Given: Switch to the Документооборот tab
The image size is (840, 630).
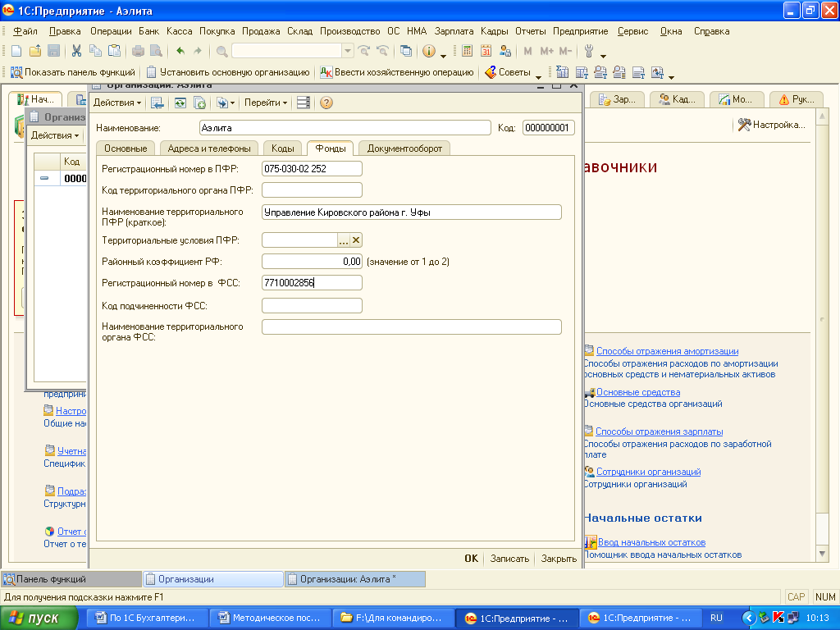Looking at the screenshot, I should pyautogui.click(x=404, y=148).
